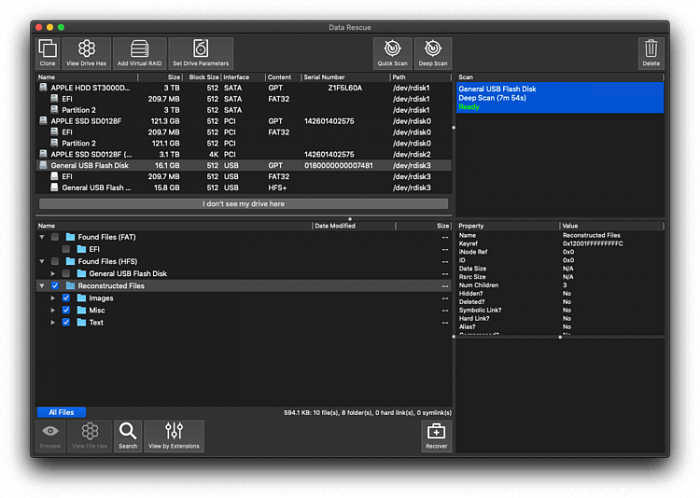Viewport: 700px width, 498px height.
Task: Click the Clone toolbar icon
Action: click(47, 53)
